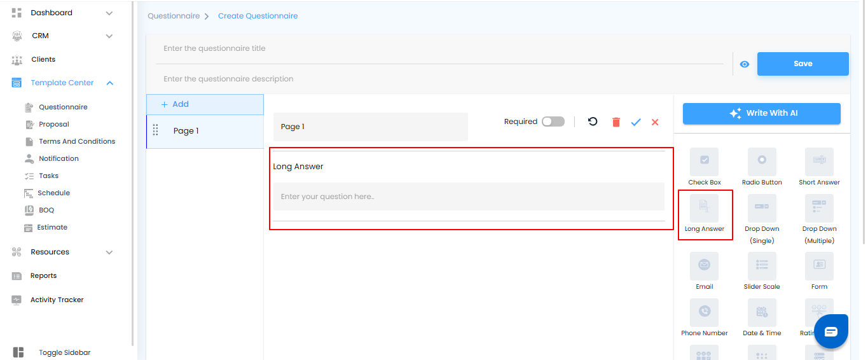This screenshot has height=360, width=868.
Task: Click the questionnaire description field
Action: (x=440, y=80)
